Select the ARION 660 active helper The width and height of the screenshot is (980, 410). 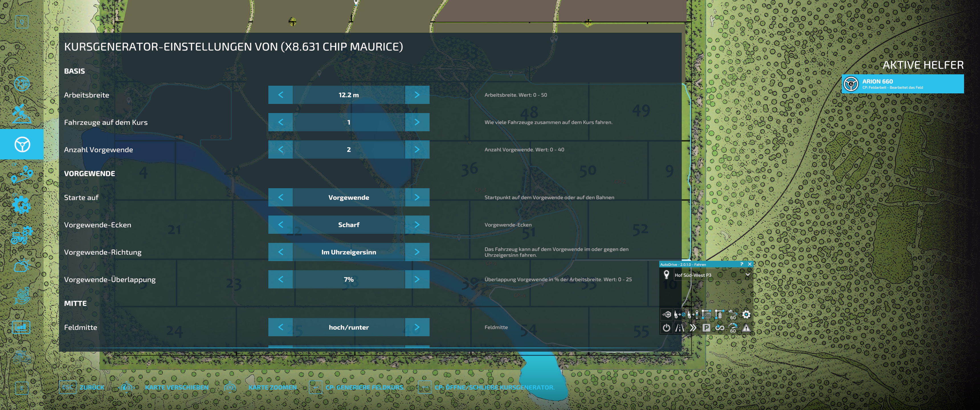point(903,84)
